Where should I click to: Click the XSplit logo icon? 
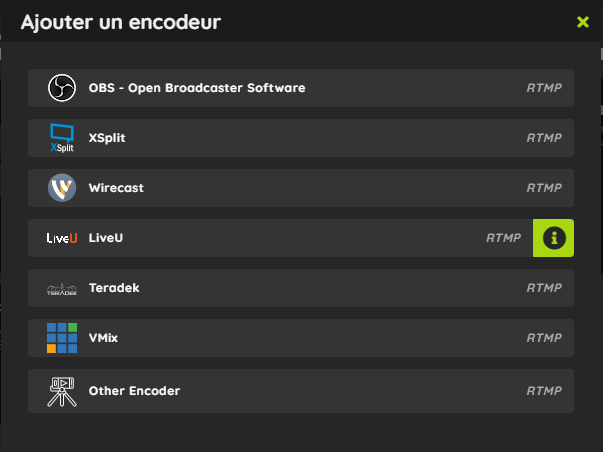pyautogui.click(x=62, y=138)
